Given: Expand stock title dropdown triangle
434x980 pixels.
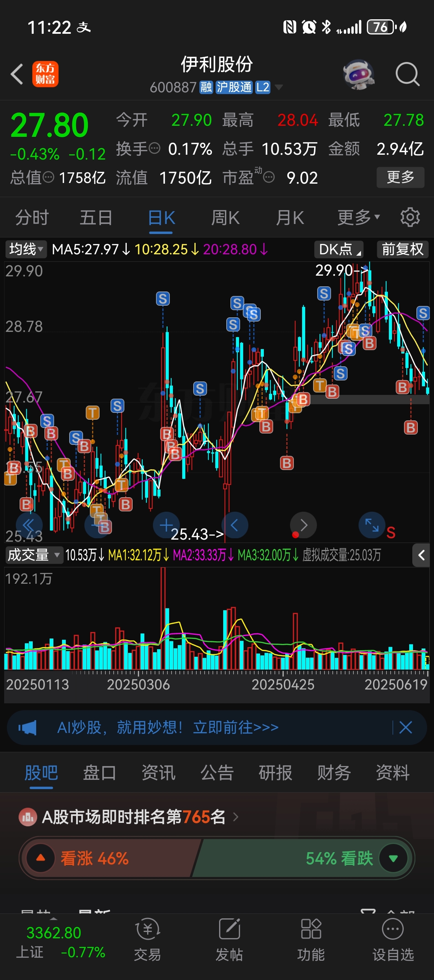Looking at the screenshot, I should point(279,88).
